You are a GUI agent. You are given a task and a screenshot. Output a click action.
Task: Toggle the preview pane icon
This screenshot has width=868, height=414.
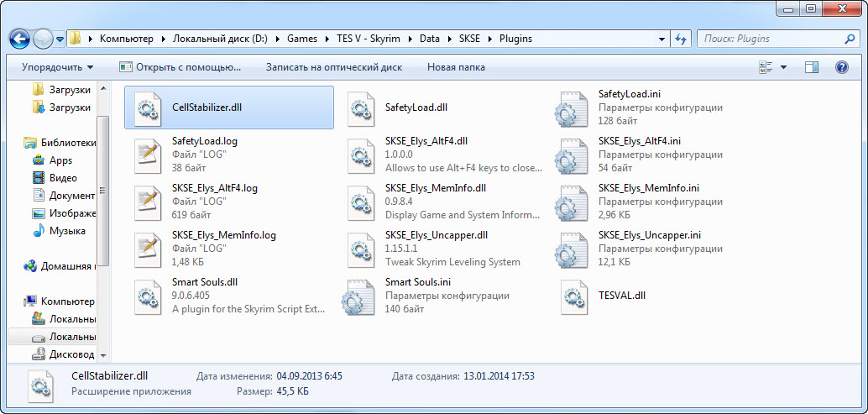tap(812, 67)
